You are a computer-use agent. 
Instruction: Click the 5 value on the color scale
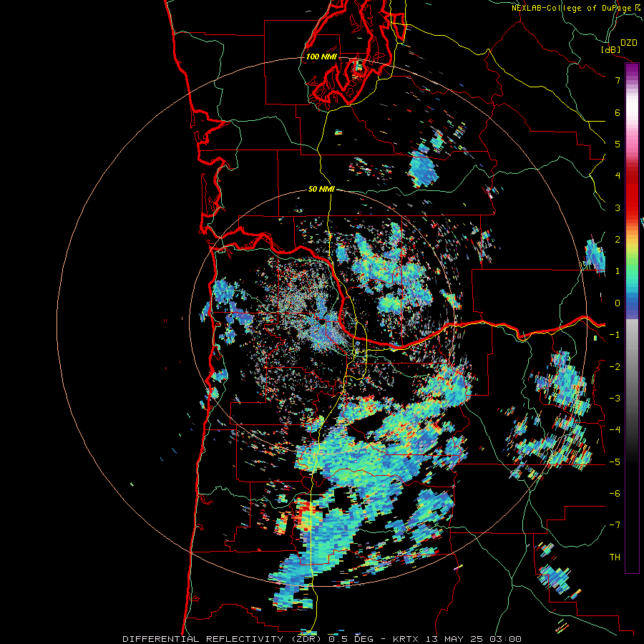[618, 144]
